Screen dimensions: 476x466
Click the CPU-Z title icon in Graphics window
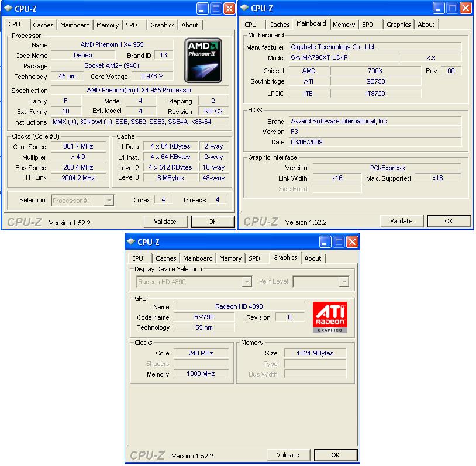pyautogui.click(x=131, y=242)
